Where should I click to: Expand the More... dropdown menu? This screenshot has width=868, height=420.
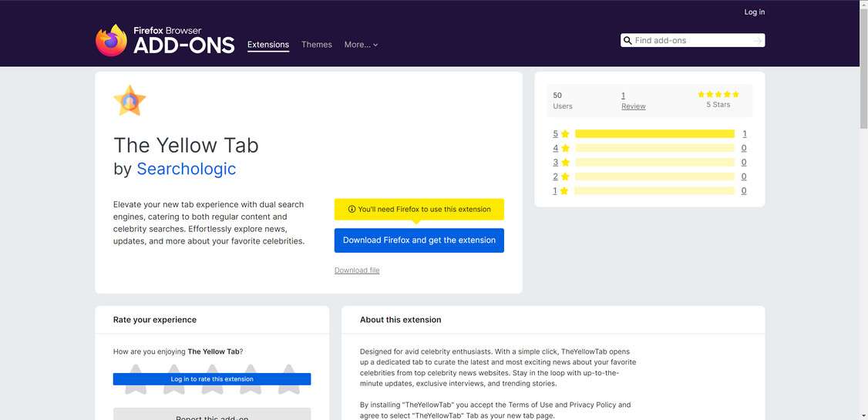point(361,45)
